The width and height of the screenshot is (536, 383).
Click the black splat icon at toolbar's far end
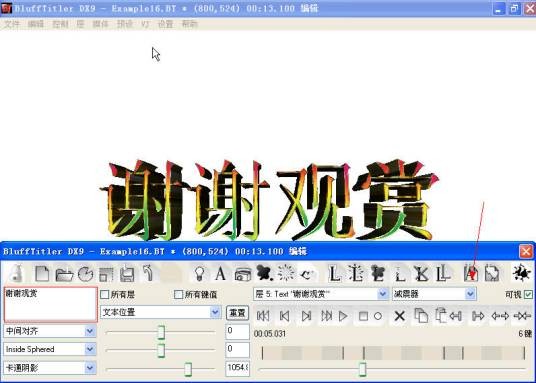coord(522,273)
